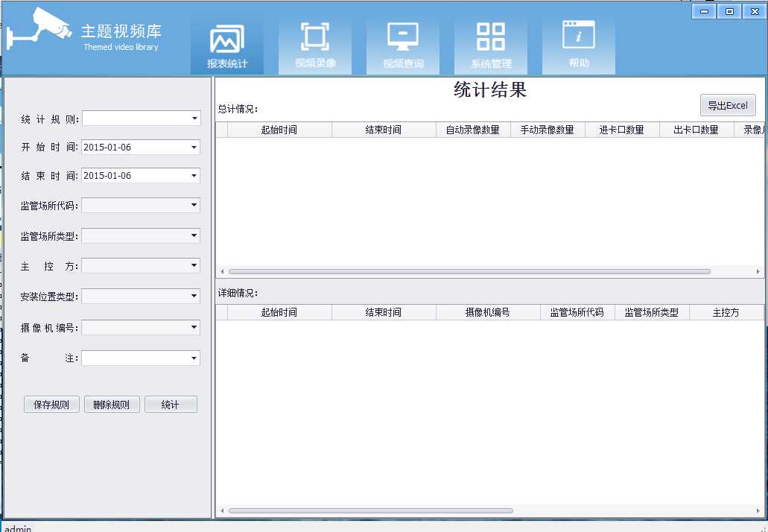
Task: Click the details table horizontal scrollbar
Action: pos(371,510)
